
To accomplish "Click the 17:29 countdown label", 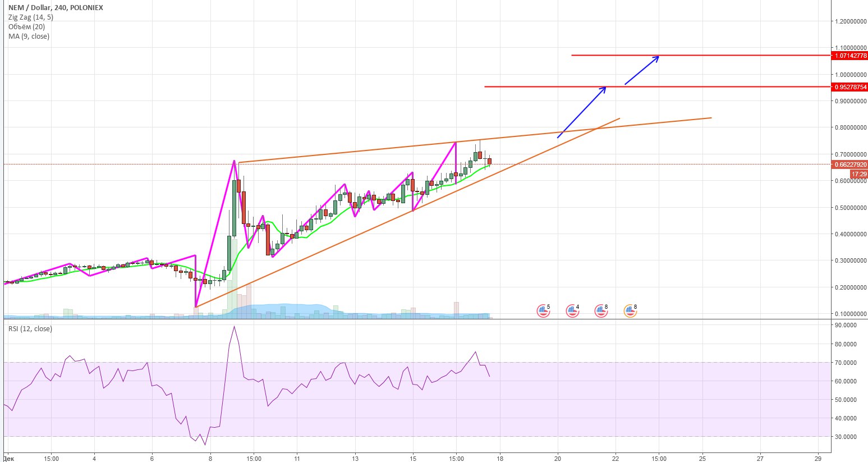I will pos(859,175).
